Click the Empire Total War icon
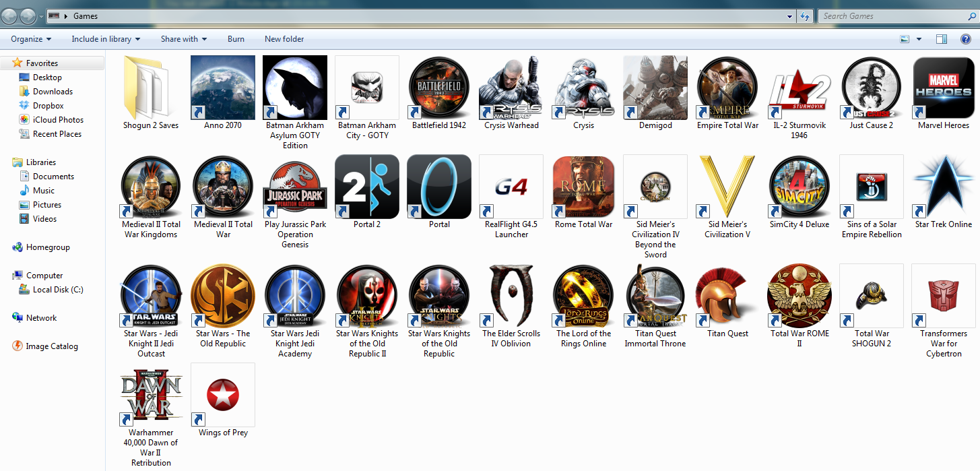The width and height of the screenshot is (980, 471). pos(727,88)
